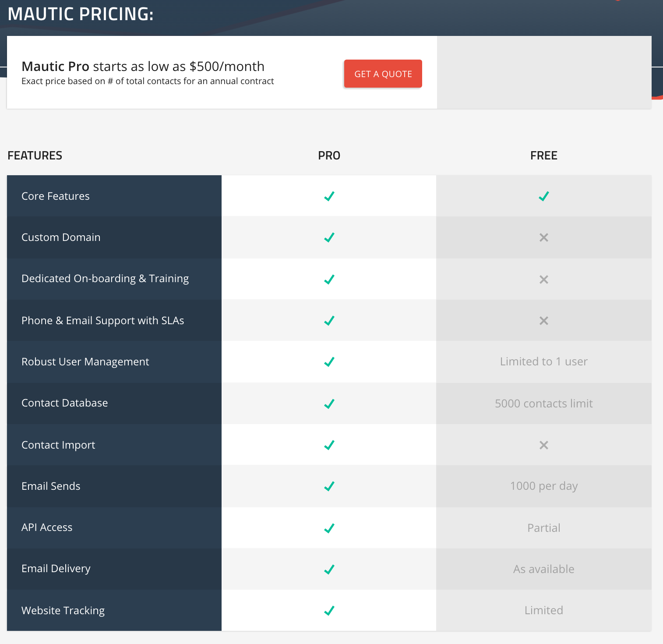This screenshot has height=644, width=663.
Task: Click Pro checkmark for Contact Database
Action: tap(329, 404)
